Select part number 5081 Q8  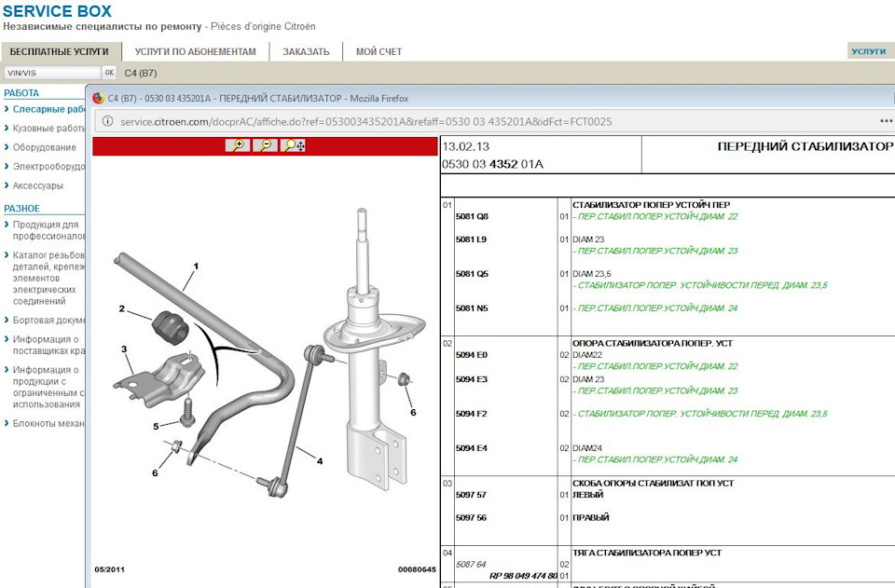pyautogui.click(x=472, y=216)
